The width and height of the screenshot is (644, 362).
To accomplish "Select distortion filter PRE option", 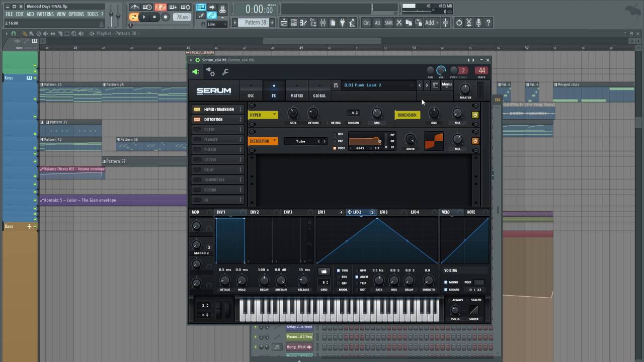I will click(x=335, y=141).
